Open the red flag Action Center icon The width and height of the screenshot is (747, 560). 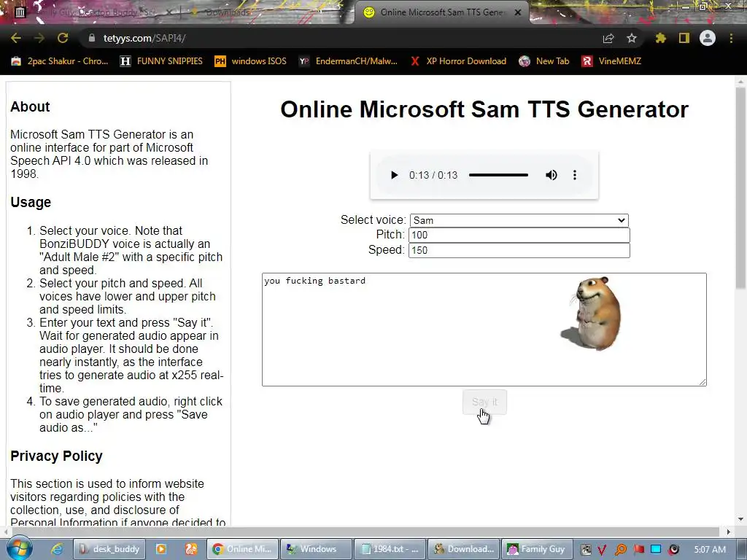pyautogui.click(x=638, y=550)
